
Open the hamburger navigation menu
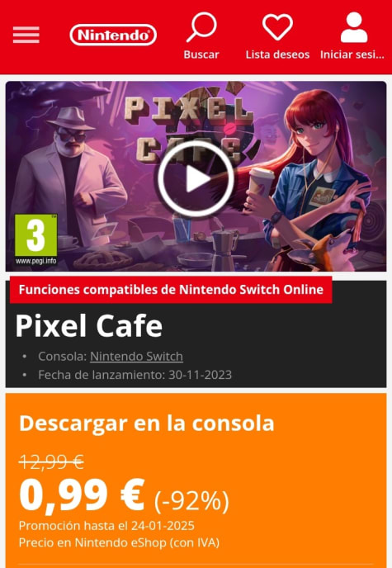[x=26, y=35]
